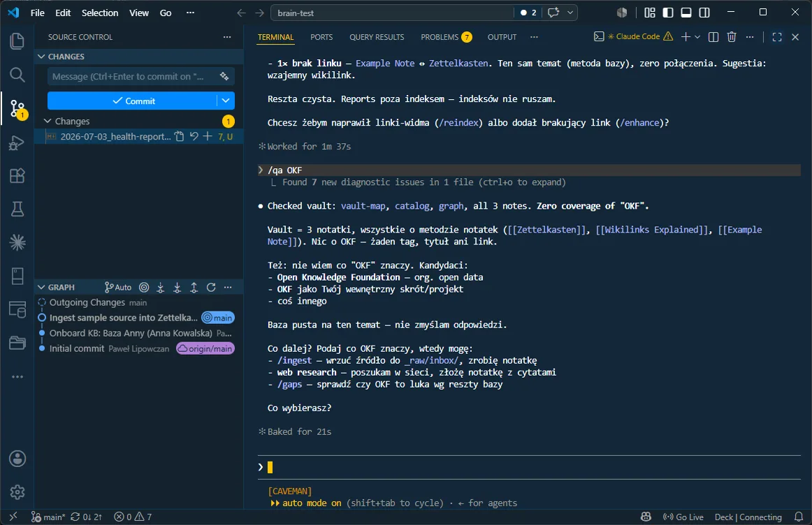The image size is (812, 525).
Task: Click Go Live in status bar
Action: (683, 517)
